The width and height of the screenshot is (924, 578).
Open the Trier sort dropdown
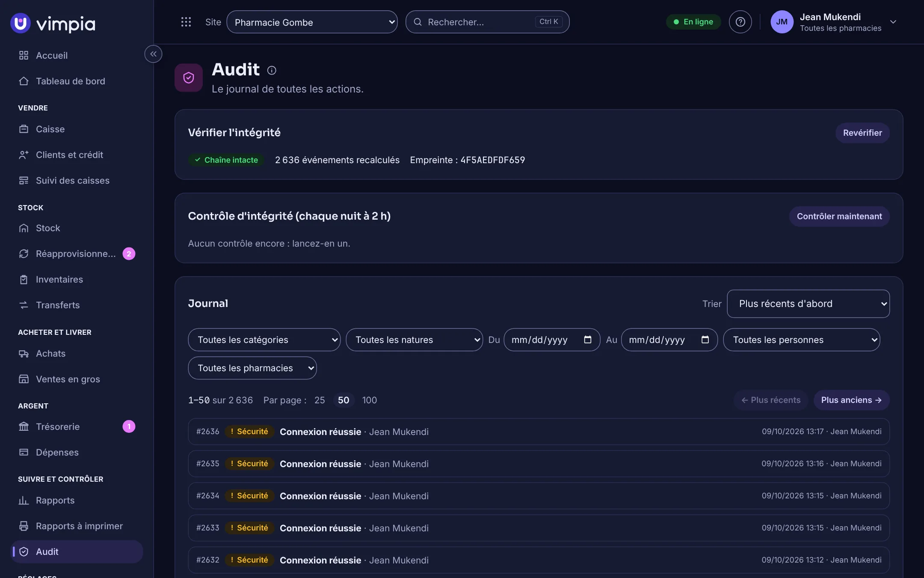[808, 304]
